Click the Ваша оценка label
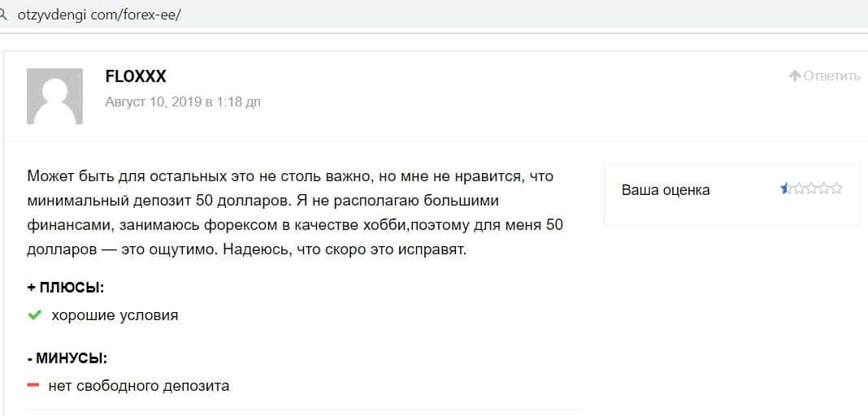This screenshot has width=868, height=416. [665, 190]
